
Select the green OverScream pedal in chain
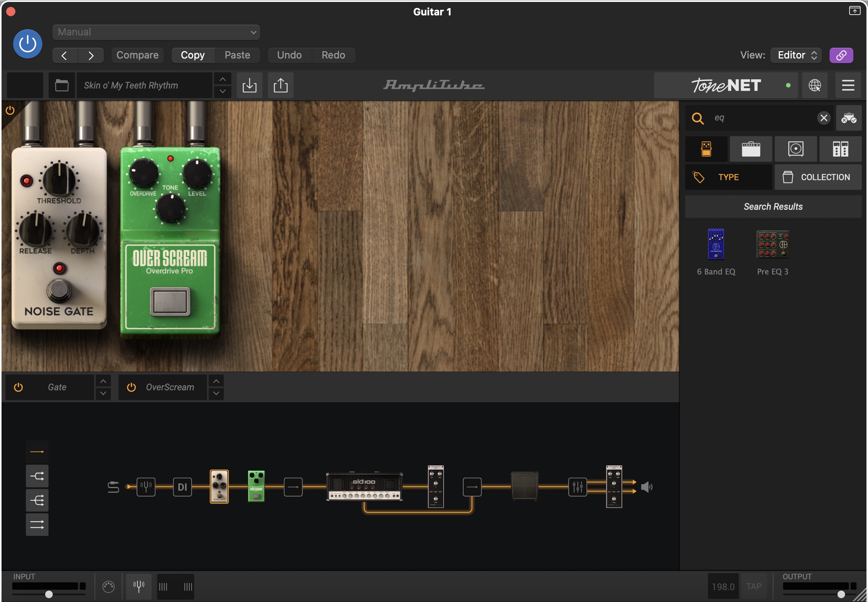tap(256, 486)
